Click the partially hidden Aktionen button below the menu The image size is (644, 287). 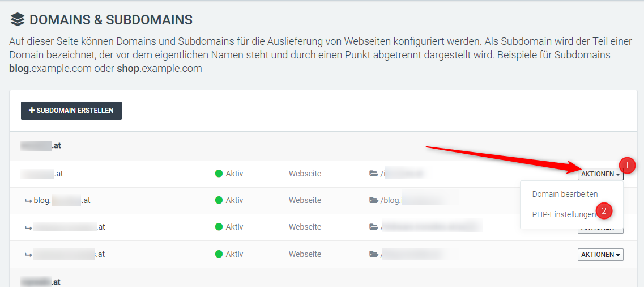click(x=600, y=230)
